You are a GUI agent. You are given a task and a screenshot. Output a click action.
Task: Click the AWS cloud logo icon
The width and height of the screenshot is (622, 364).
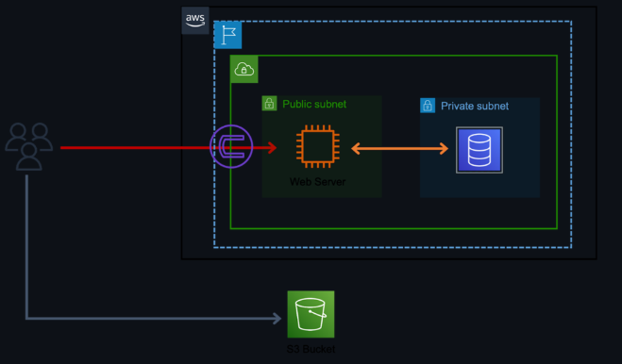[x=195, y=20]
